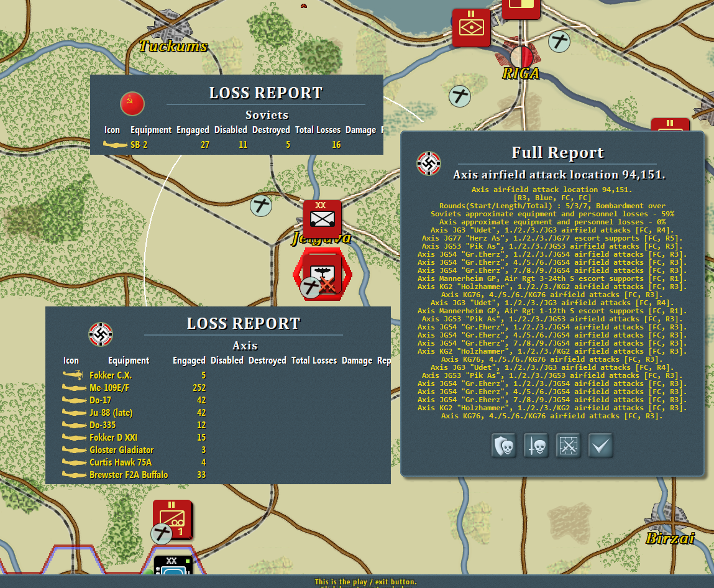714x588 pixels.
Task: Click the Tuckums town label
Action: [173, 46]
